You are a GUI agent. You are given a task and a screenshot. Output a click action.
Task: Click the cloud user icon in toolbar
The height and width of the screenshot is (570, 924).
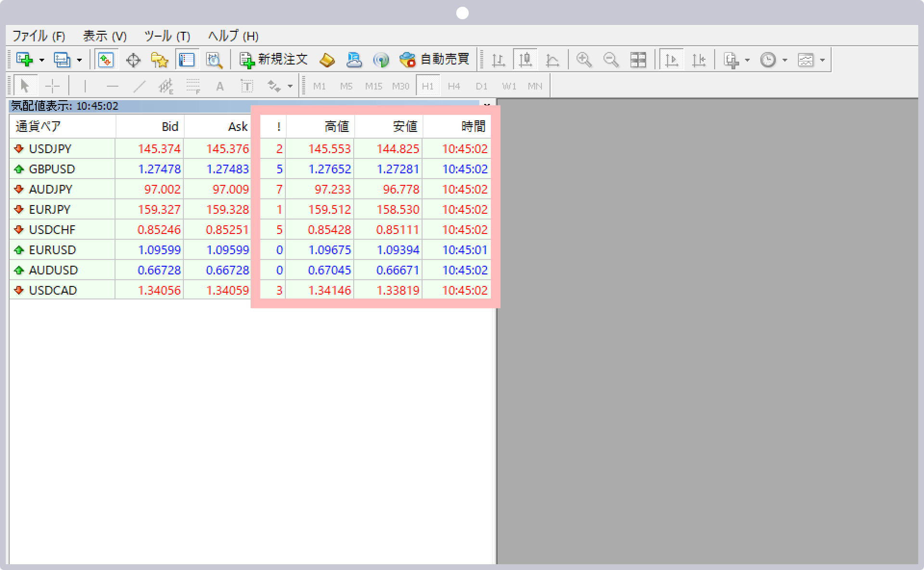[x=354, y=60]
